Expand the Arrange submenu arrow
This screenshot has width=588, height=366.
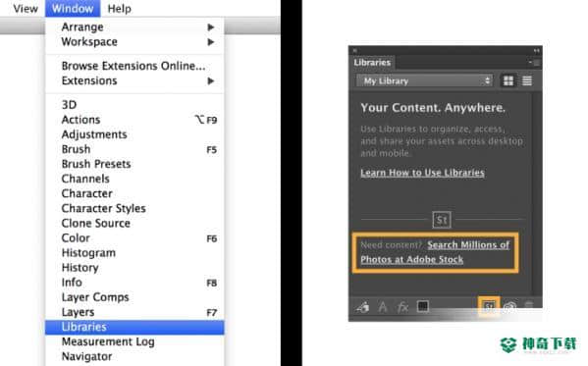211,27
